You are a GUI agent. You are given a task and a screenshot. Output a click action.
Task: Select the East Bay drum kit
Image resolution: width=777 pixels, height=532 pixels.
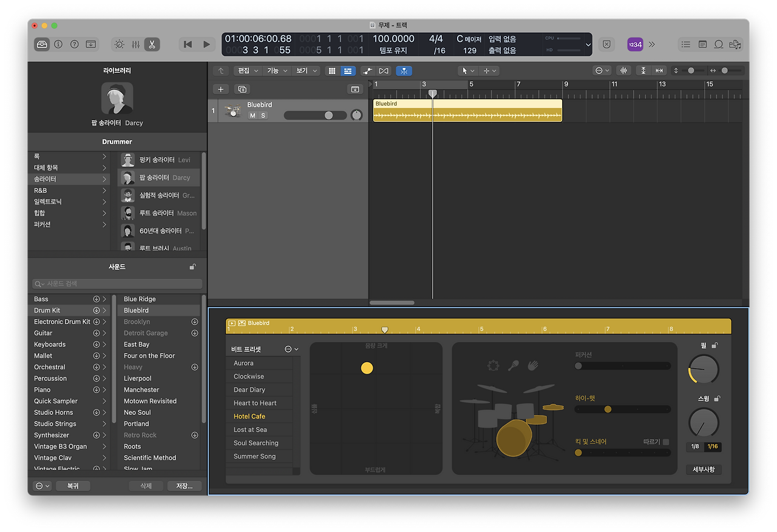[159, 345]
